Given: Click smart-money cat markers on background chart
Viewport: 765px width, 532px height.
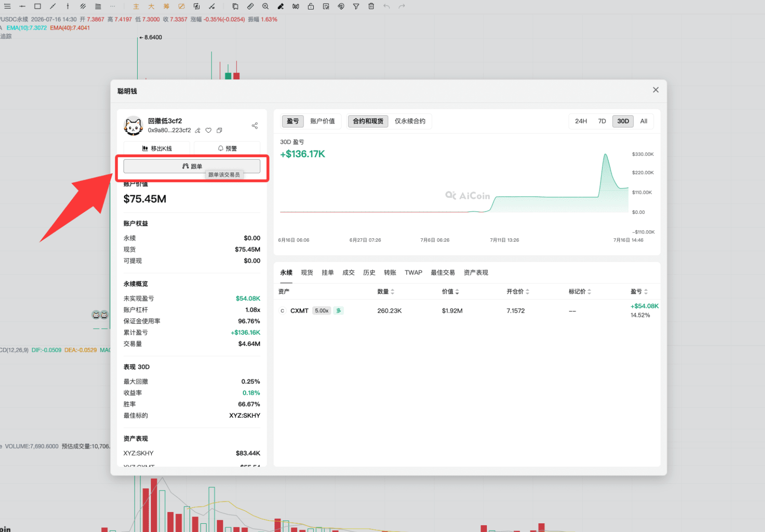Looking at the screenshot, I should coord(100,315).
